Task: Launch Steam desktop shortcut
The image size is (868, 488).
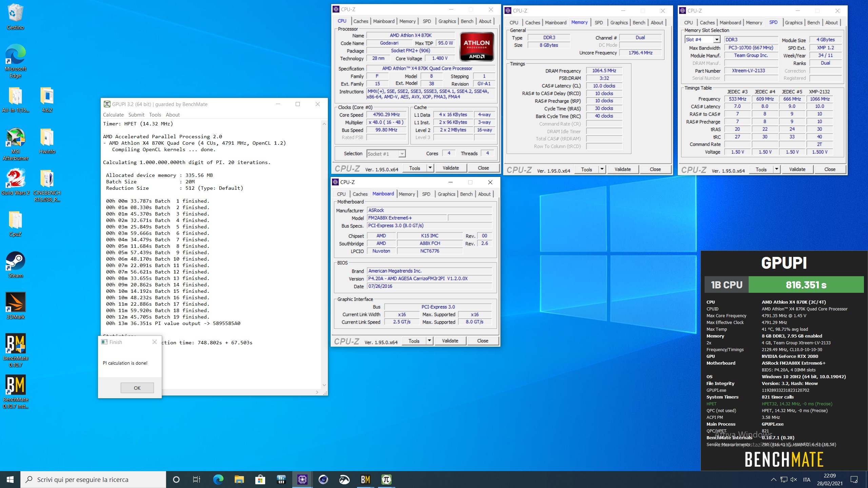Action: click(15, 265)
